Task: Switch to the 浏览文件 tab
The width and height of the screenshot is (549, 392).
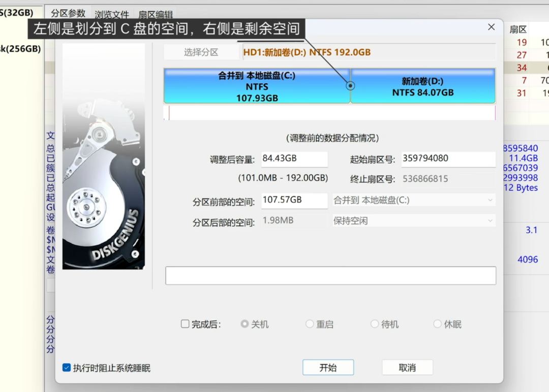Action: tap(112, 15)
